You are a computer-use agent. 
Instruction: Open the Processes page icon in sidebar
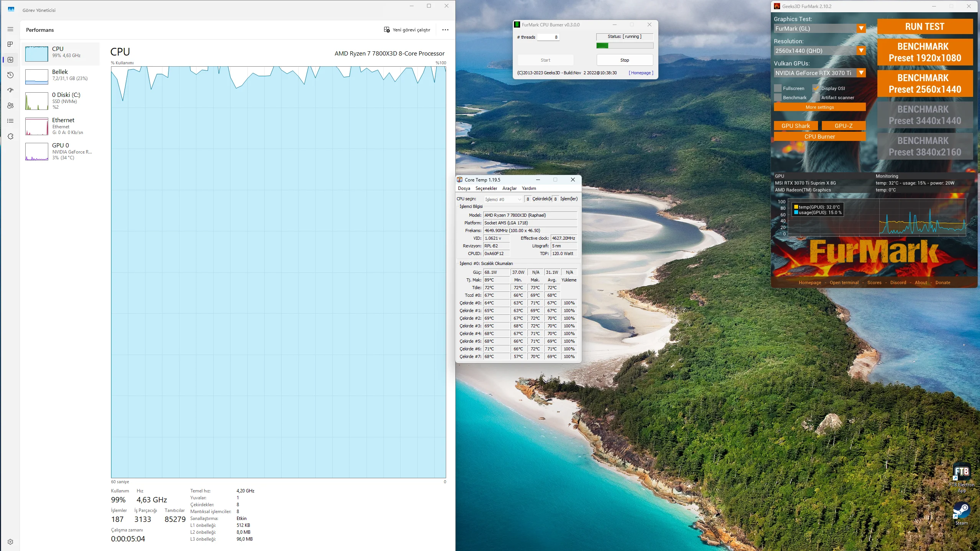click(10, 44)
